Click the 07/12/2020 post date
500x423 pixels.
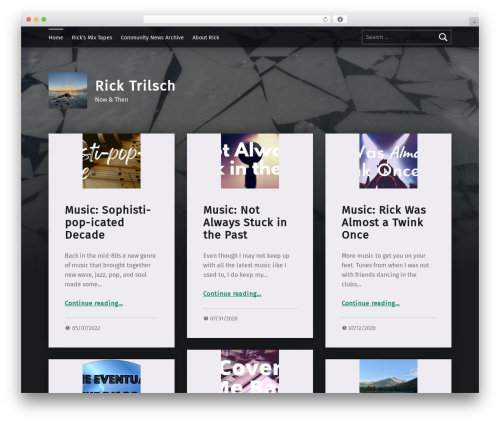click(362, 328)
